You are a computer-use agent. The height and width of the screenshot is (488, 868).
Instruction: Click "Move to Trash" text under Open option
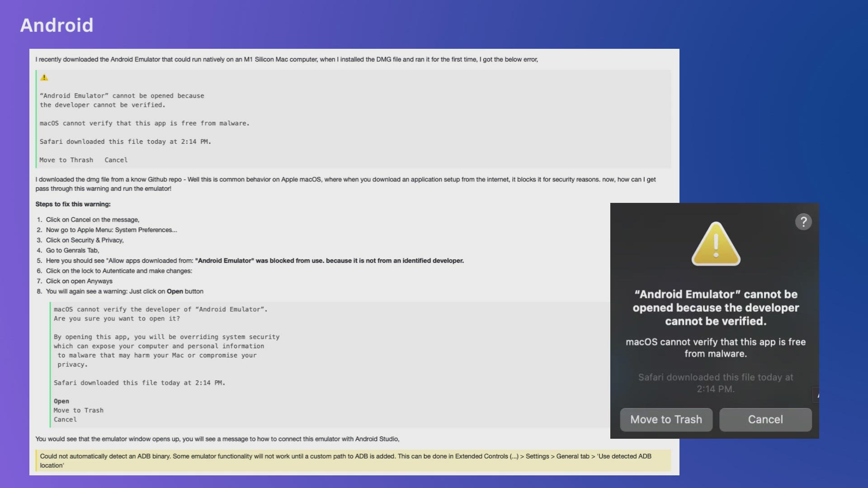click(x=79, y=410)
